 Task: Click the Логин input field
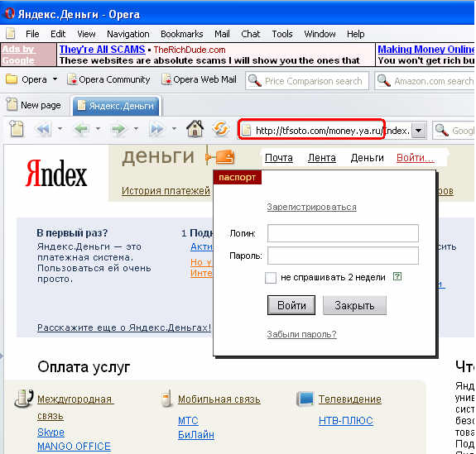343,233
